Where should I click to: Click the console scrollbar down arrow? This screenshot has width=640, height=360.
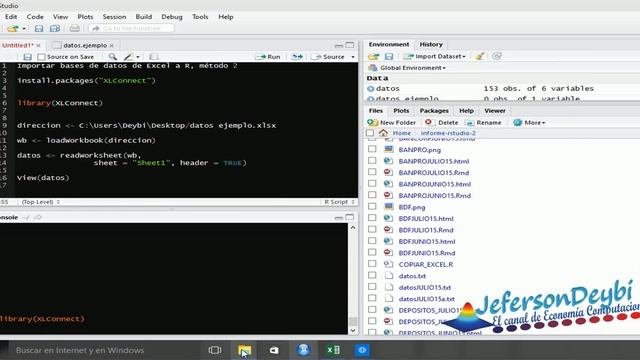(353, 330)
